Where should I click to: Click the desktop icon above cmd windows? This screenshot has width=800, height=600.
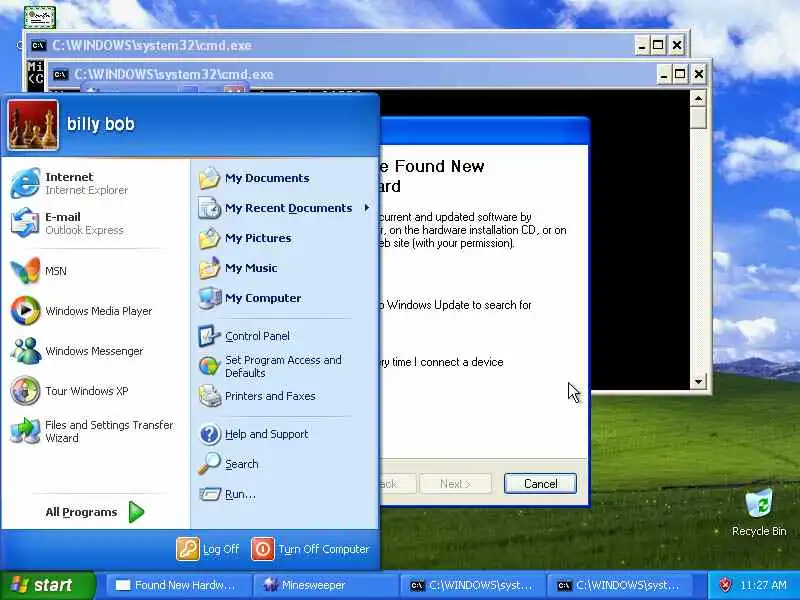[x=39, y=17]
